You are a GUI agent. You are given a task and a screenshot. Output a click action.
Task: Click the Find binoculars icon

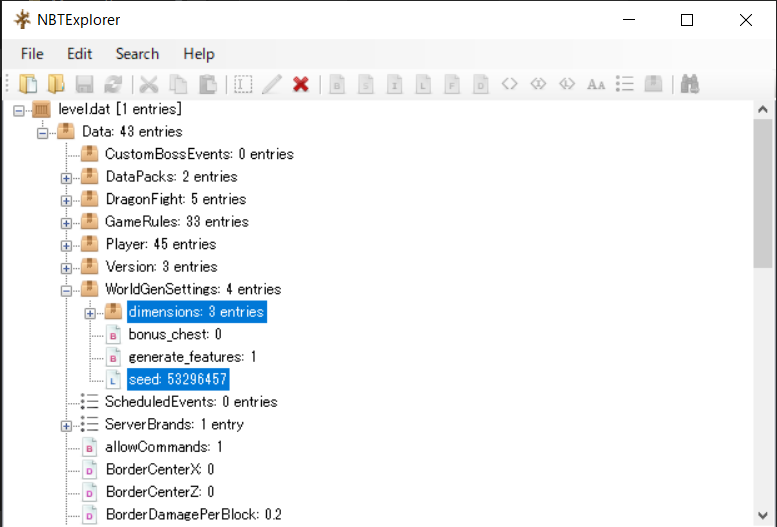pyautogui.click(x=690, y=84)
